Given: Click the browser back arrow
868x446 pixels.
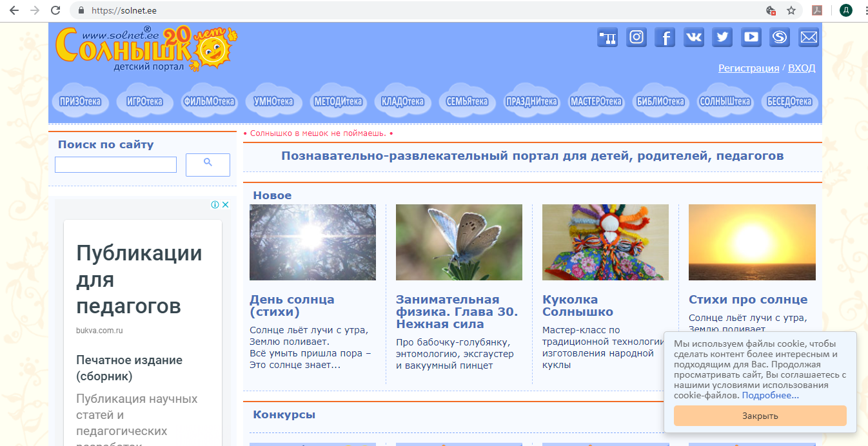Looking at the screenshot, I should 14,10.
